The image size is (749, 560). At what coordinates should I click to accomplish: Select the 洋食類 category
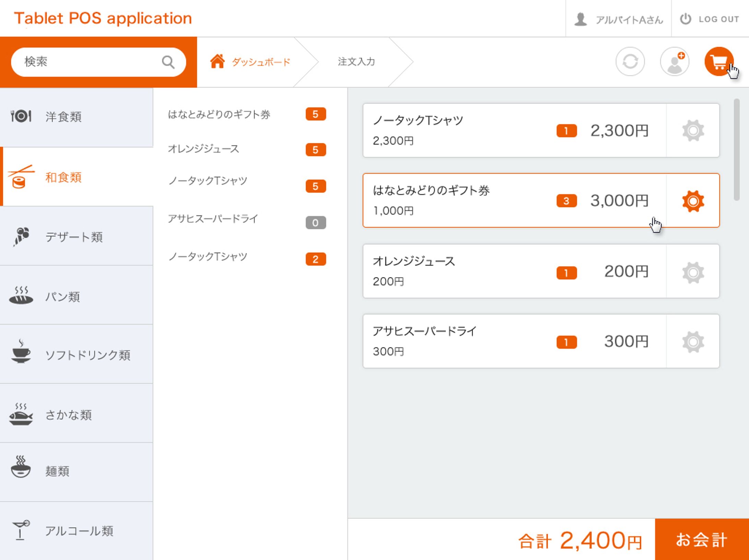pyautogui.click(x=76, y=117)
